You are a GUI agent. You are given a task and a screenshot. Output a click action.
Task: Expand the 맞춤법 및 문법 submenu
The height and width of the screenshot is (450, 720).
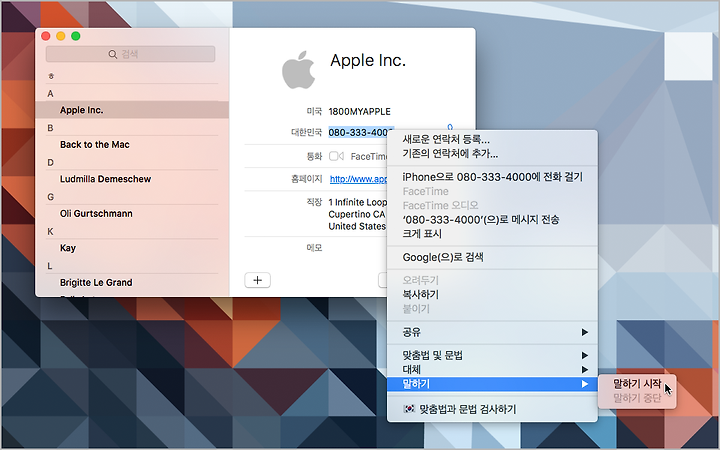[x=492, y=355]
